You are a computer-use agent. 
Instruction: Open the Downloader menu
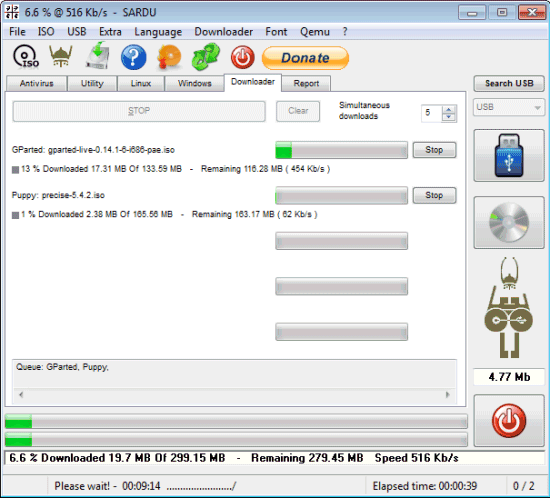coord(223,32)
